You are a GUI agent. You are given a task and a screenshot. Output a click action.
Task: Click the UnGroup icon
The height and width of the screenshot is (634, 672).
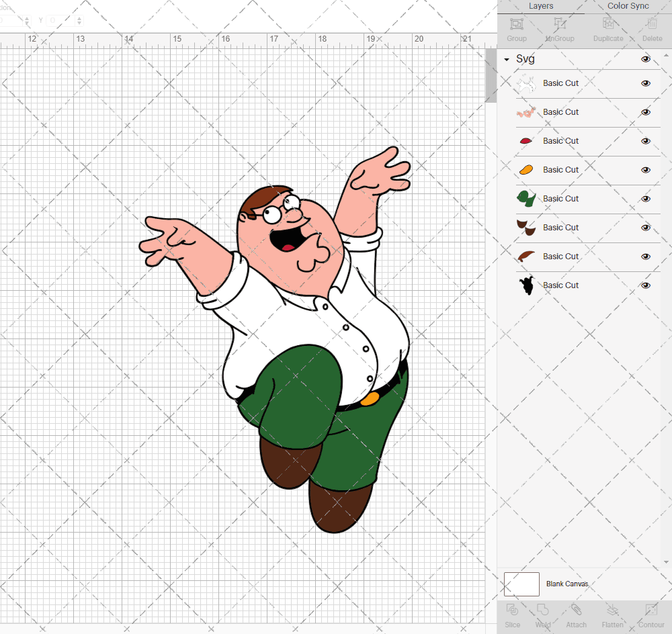tap(559, 24)
